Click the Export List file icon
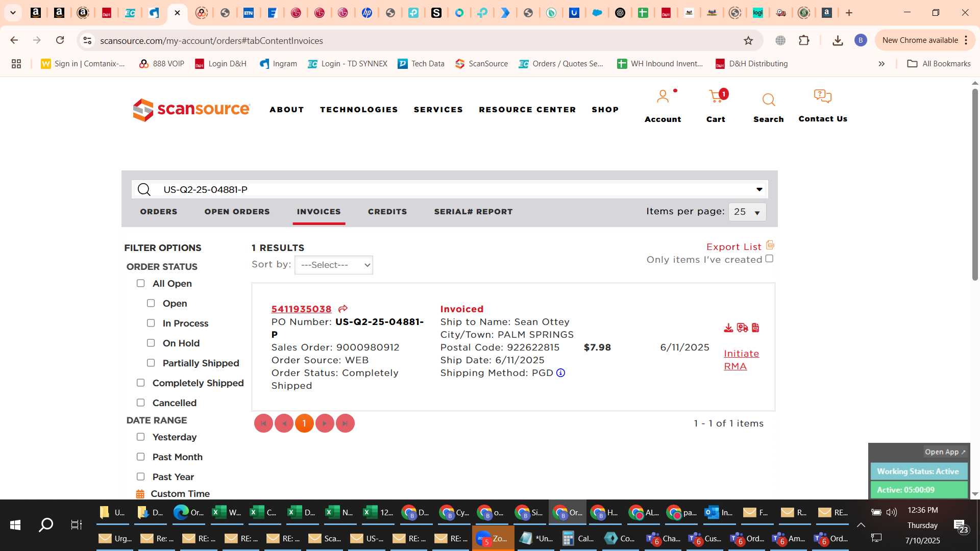 (x=770, y=245)
